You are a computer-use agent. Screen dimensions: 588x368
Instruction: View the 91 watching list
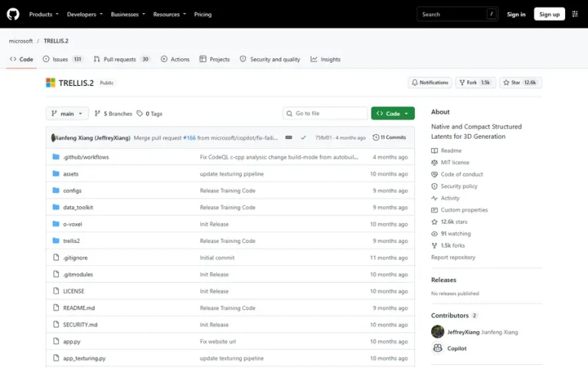pyautogui.click(x=451, y=234)
